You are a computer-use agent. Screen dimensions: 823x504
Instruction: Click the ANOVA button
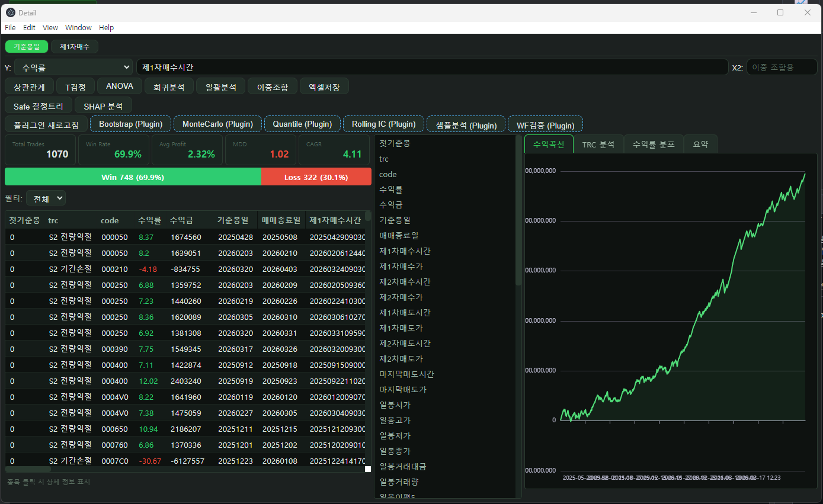click(120, 86)
